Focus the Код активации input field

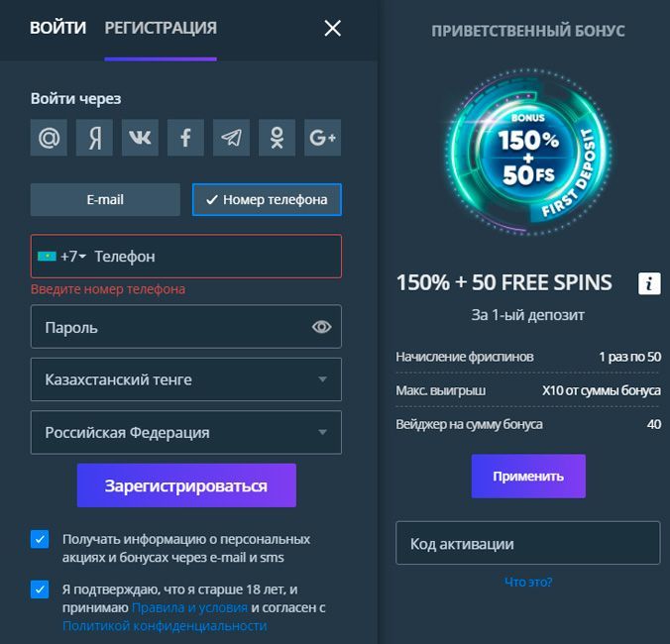point(527,543)
